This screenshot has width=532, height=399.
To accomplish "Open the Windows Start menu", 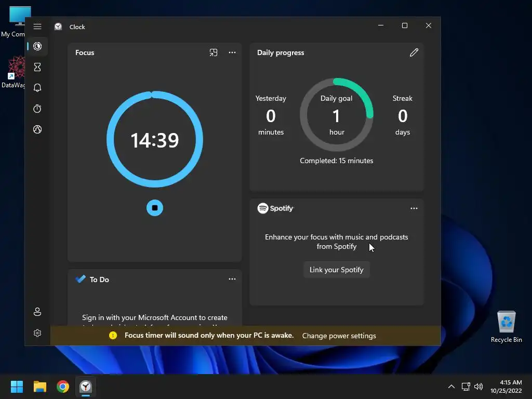I will [17, 387].
